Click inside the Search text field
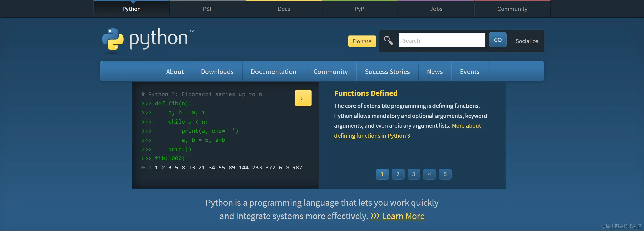 tap(442, 41)
